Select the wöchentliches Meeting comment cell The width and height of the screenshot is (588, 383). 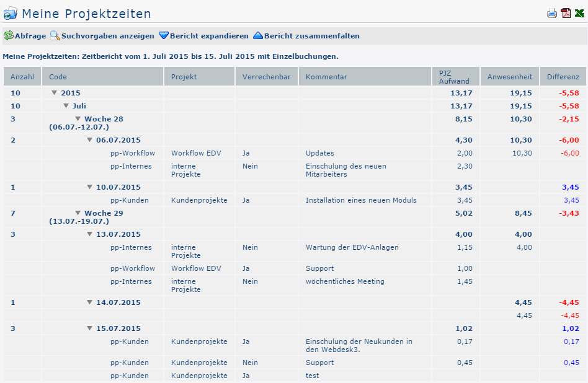(345, 281)
